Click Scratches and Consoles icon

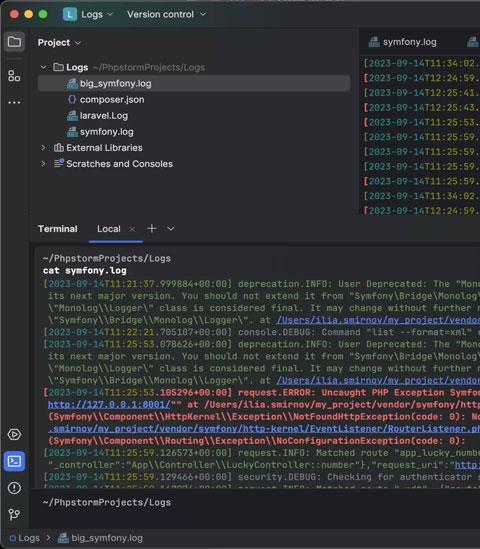pyautogui.click(x=59, y=164)
